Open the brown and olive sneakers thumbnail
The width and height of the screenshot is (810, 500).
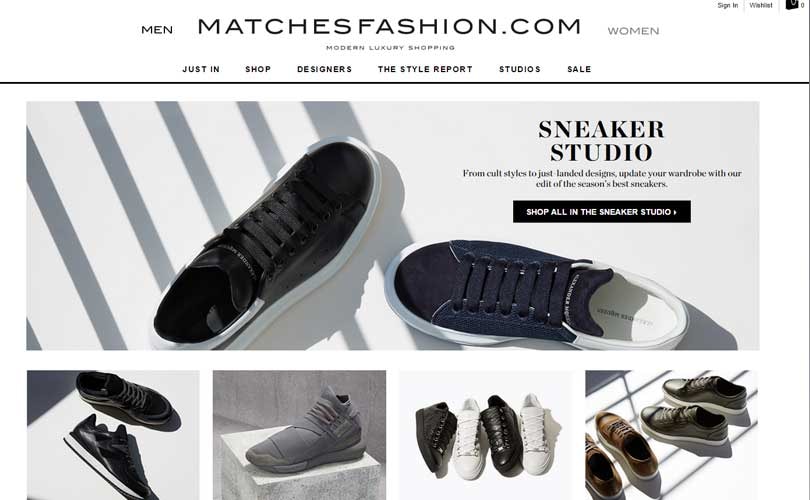pos(672,435)
